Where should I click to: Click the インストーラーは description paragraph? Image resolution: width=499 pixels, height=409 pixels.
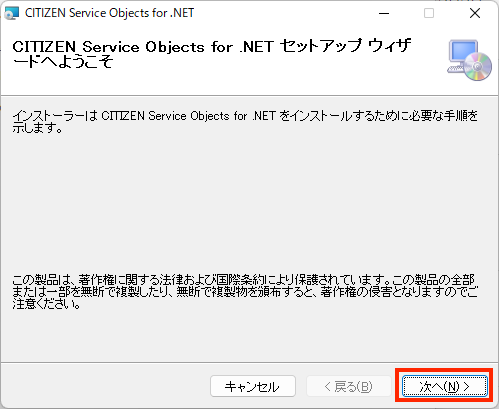click(245, 122)
